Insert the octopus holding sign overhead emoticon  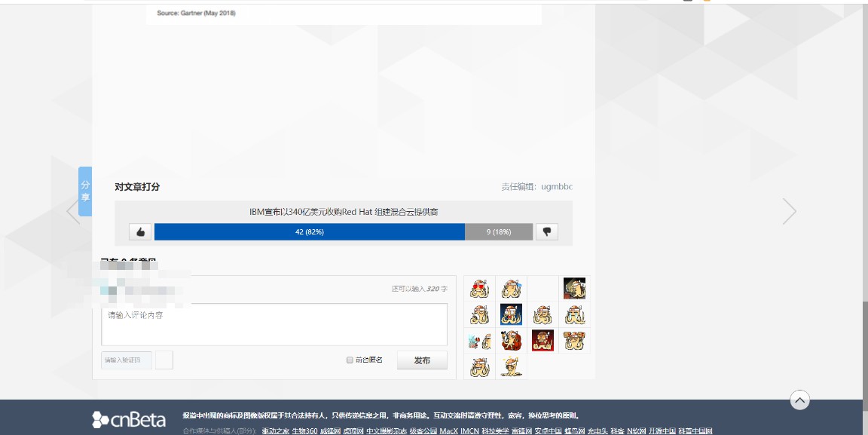[575, 340]
